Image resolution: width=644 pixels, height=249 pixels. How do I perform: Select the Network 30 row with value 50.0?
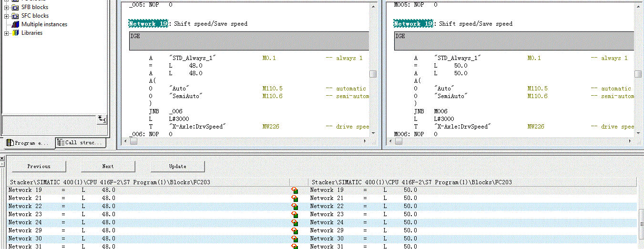coord(472,239)
